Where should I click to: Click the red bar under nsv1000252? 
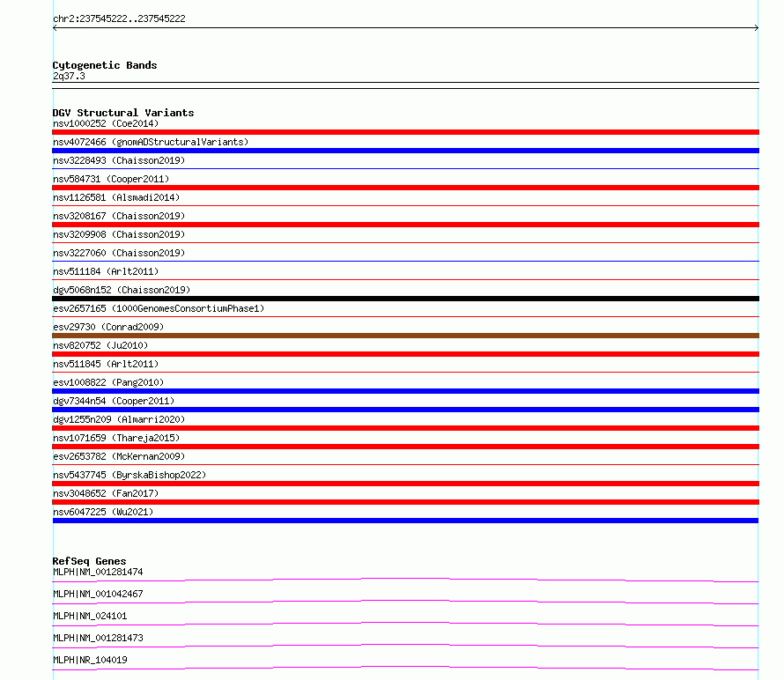(405, 132)
